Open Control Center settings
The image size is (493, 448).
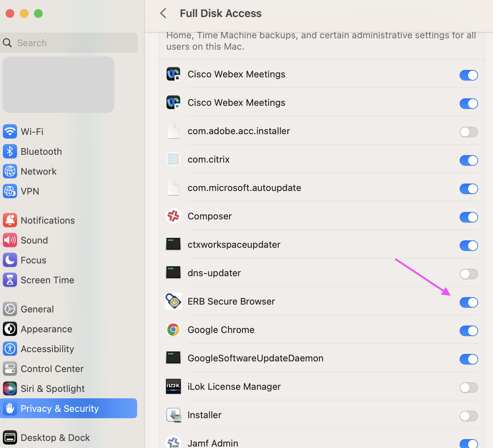tap(52, 369)
